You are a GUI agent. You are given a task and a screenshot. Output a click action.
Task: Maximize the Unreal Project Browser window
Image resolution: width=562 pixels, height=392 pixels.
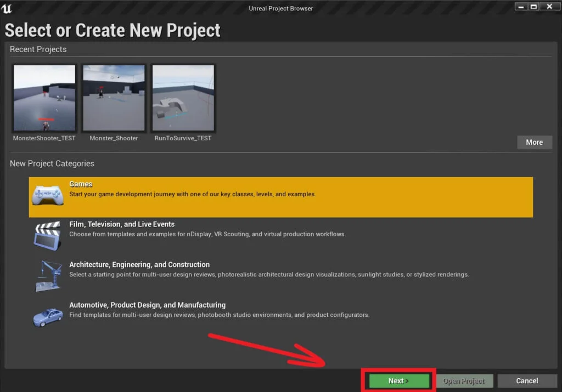click(x=533, y=6)
